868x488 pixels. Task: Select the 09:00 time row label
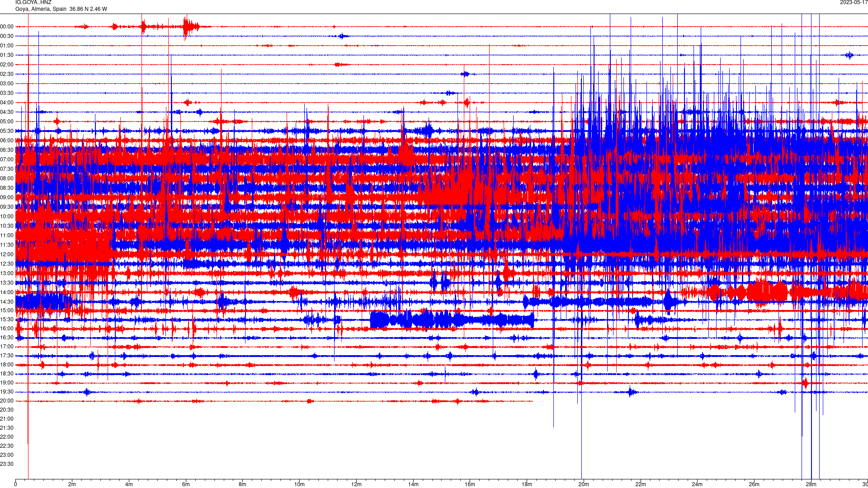[x=7, y=197]
